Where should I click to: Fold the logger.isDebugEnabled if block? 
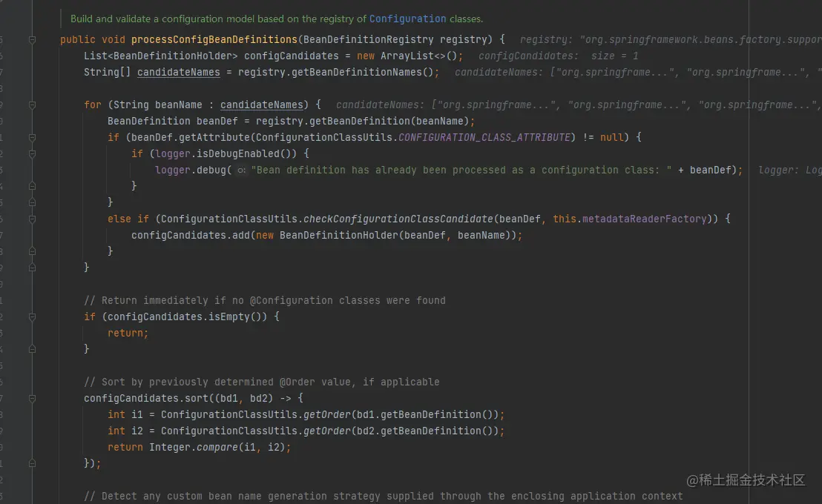tap(32, 154)
